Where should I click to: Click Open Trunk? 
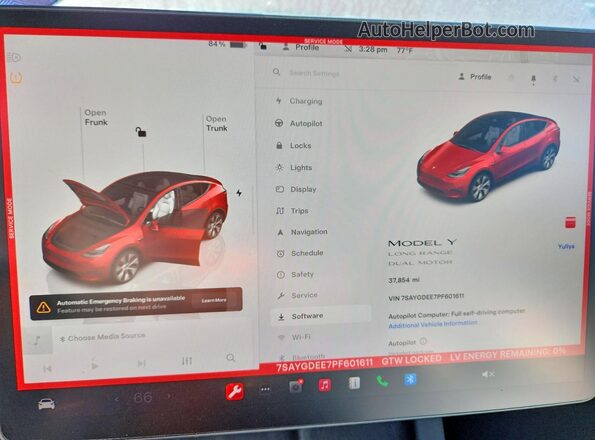(x=217, y=124)
